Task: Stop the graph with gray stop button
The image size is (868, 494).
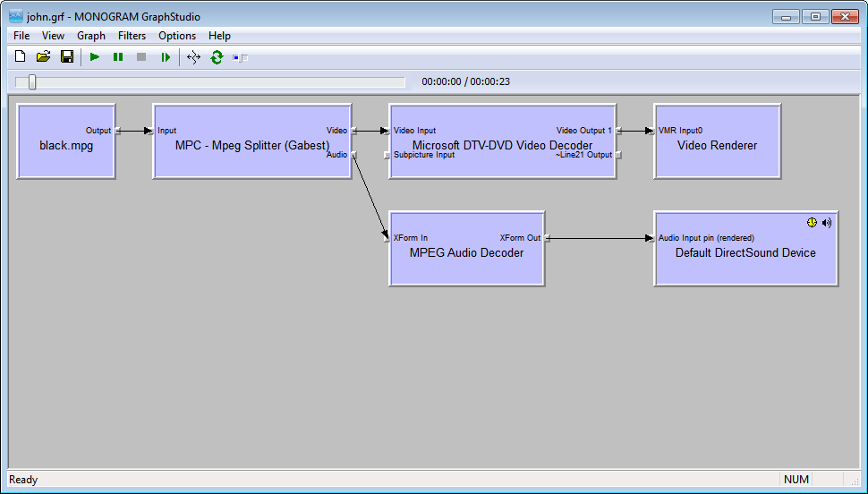Action: (x=141, y=56)
